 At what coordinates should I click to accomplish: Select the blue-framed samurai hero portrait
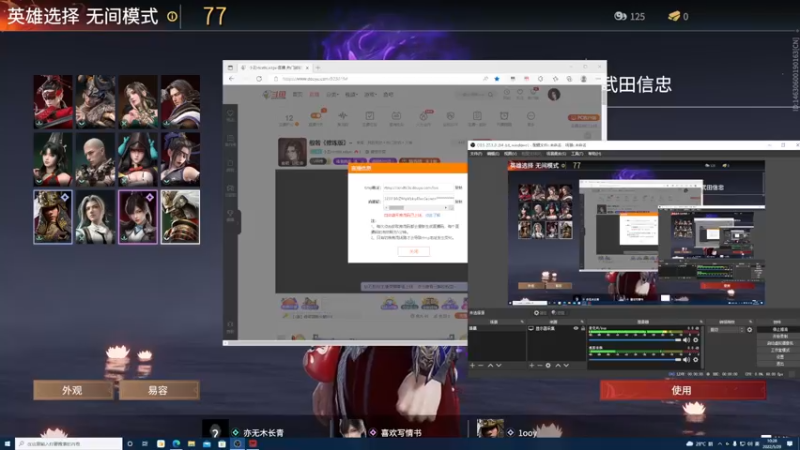[x=53, y=217]
